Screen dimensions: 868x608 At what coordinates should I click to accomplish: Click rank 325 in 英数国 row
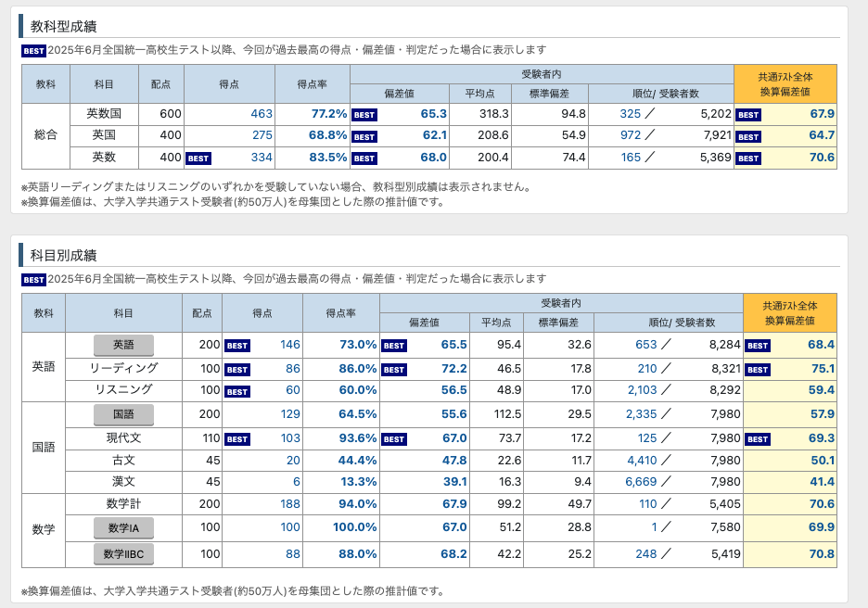tap(630, 114)
